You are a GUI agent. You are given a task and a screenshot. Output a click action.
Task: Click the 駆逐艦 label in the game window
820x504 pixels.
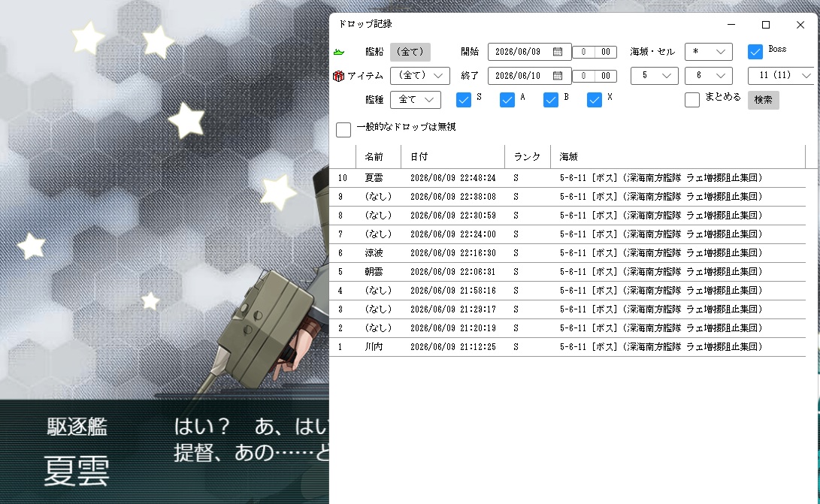tap(77, 427)
